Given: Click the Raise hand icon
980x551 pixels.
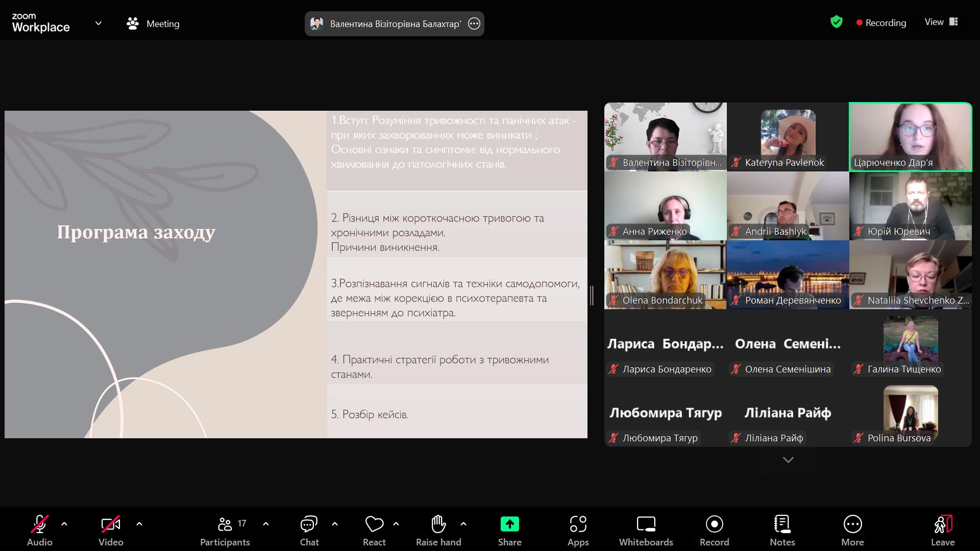Looking at the screenshot, I should pos(438,524).
